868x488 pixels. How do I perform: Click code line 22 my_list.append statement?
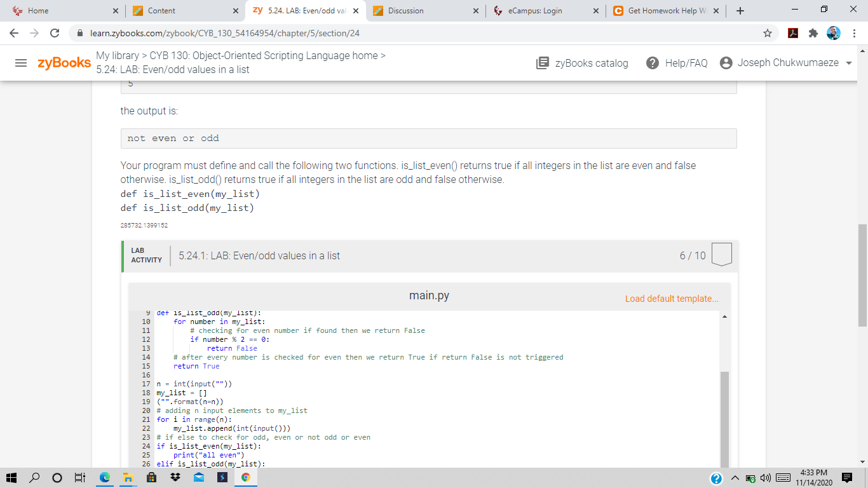(x=232, y=428)
